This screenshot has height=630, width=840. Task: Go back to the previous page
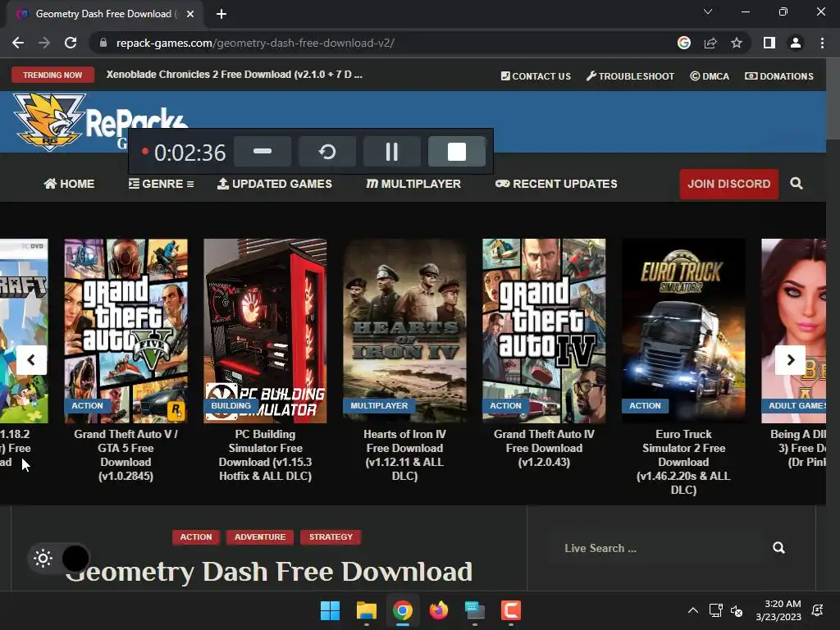point(18,43)
